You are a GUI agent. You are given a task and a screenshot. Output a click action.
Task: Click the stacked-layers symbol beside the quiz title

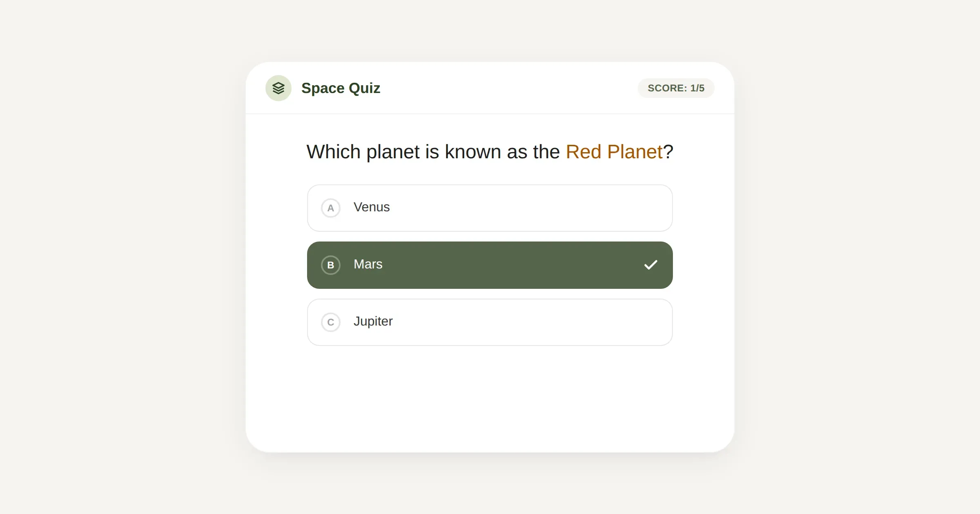pos(278,88)
